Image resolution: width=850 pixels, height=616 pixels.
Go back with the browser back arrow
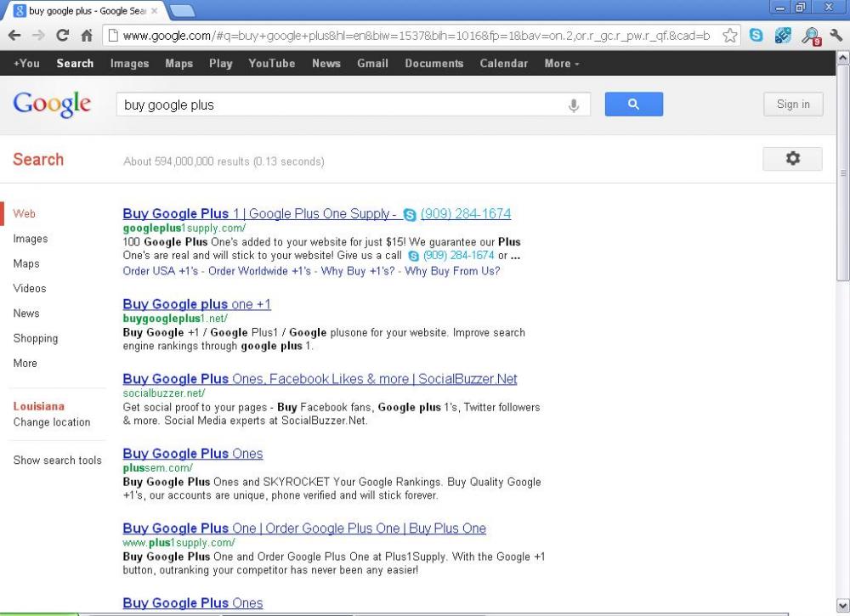click(x=14, y=36)
